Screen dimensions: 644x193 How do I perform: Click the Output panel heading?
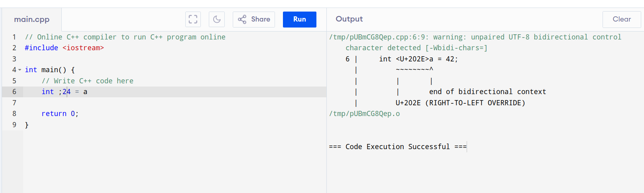pyautogui.click(x=349, y=19)
